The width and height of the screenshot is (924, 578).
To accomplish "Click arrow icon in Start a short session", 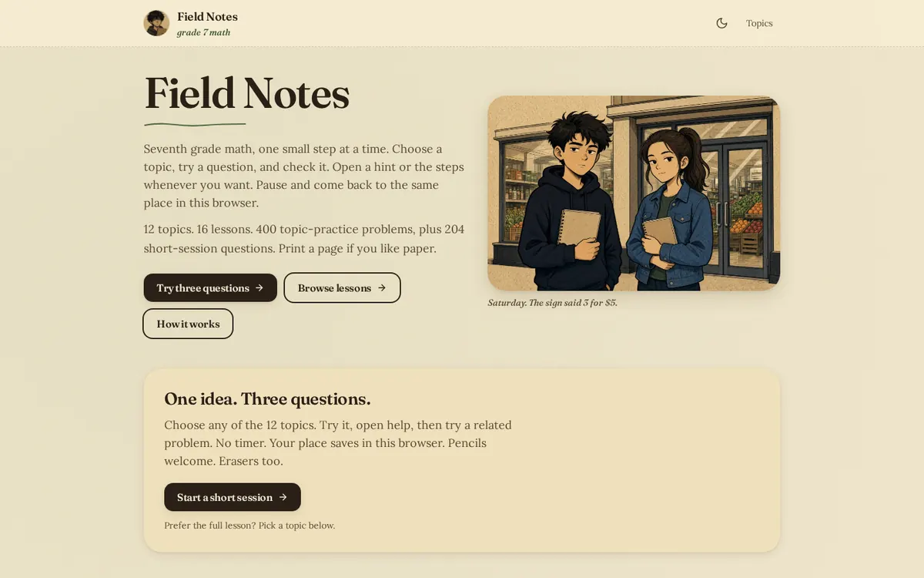I will pyautogui.click(x=283, y=497).
